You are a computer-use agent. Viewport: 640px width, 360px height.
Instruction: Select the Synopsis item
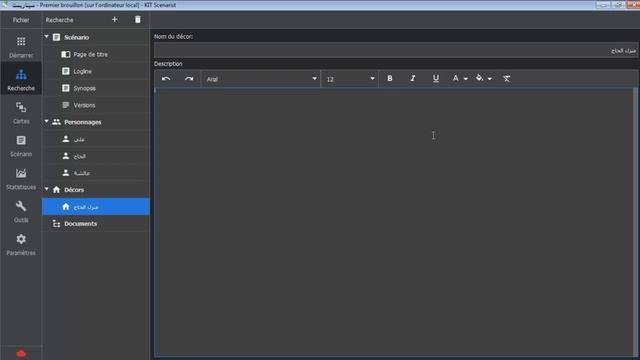pos(96,88)
